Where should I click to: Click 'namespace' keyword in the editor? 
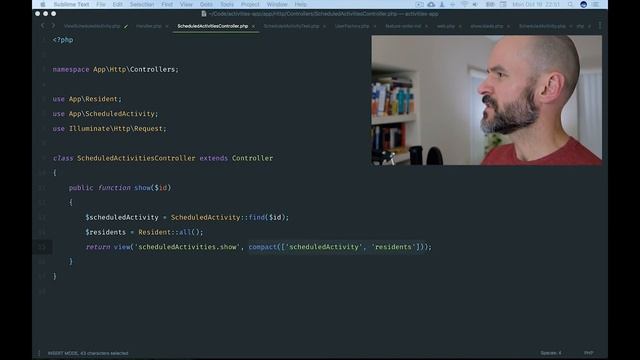pos(71,69)
